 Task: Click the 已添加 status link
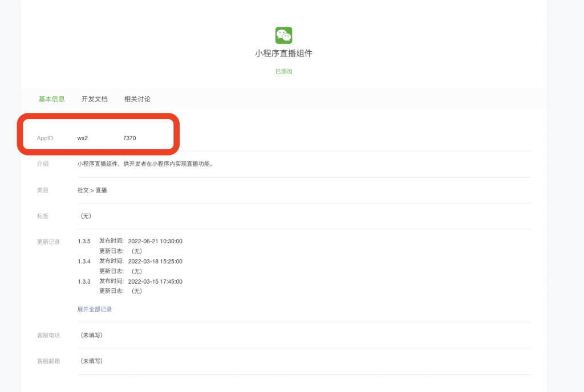[283, 72]
